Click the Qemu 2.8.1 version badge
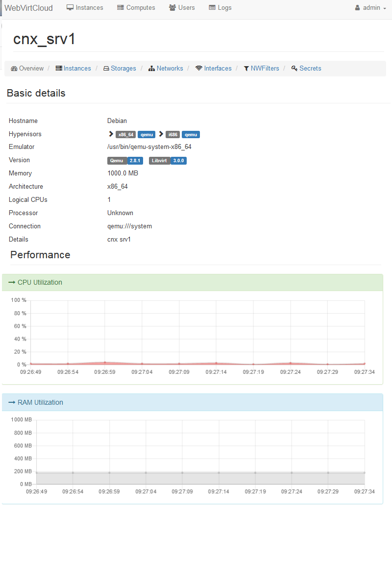Viewport: 392px width, 588px height. (124, 161)
